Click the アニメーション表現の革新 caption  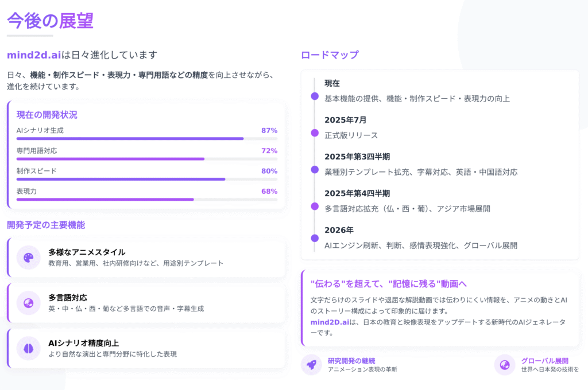click(x=362, y=369)
